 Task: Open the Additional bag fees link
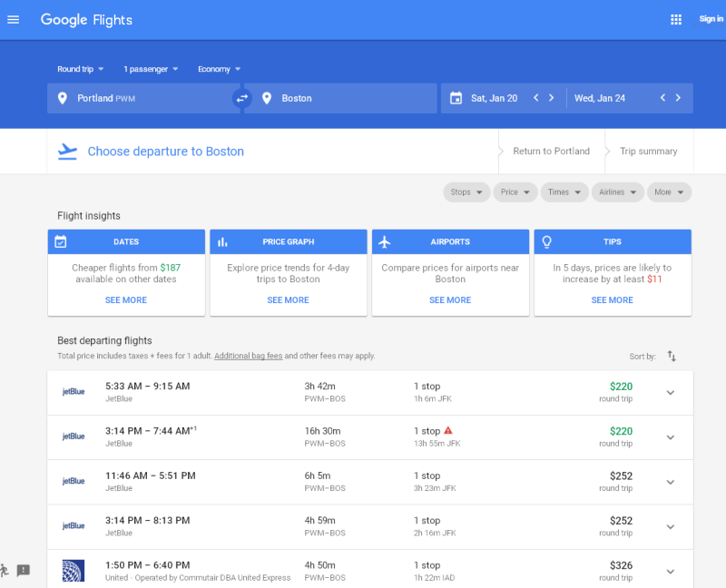click(248, 356)
